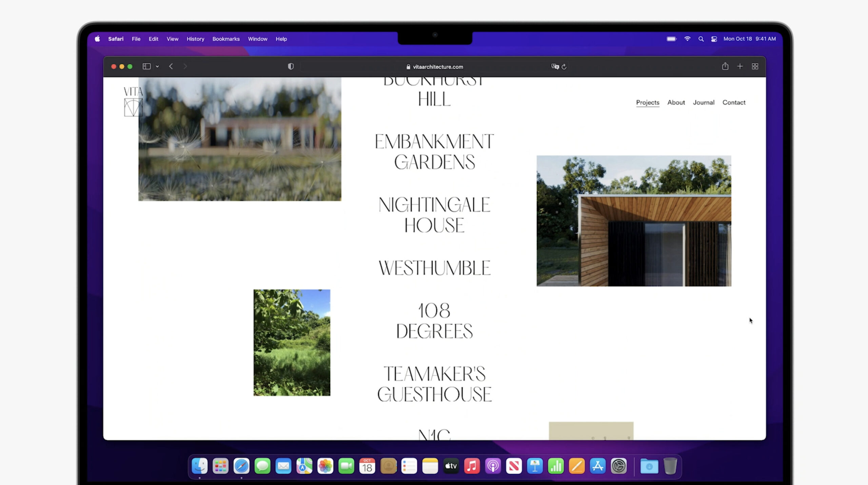Screen dimensions: 868x485
Task: Open the Bookmarks menu
Action: 226,39
